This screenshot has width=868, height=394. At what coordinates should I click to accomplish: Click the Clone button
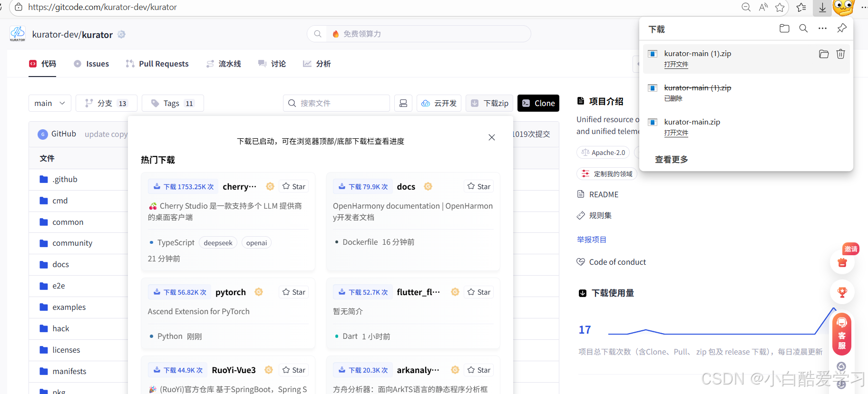[x=538, y=103]
